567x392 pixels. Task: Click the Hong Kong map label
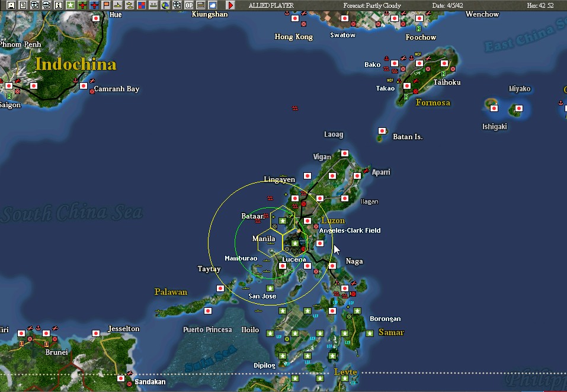(294, 37)
